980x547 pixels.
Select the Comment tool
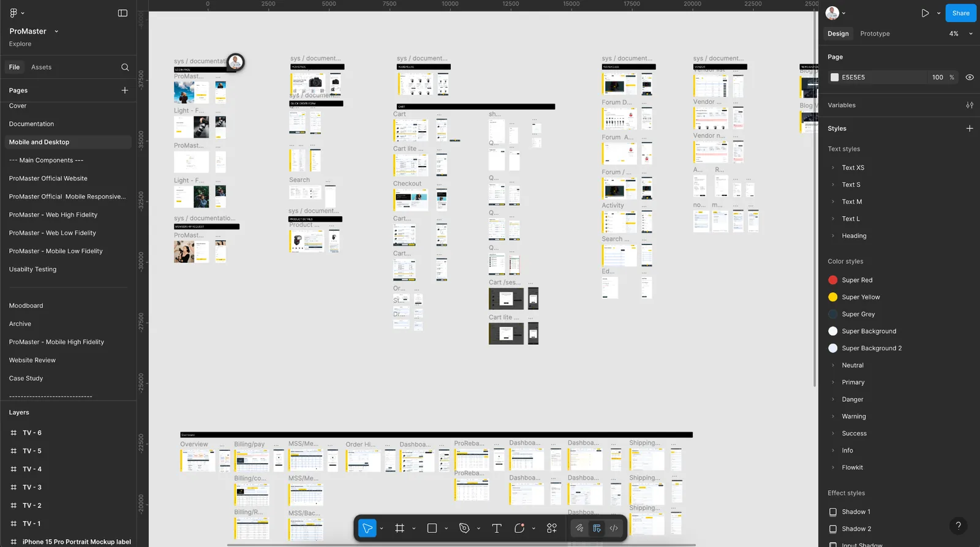click(519, 528)
